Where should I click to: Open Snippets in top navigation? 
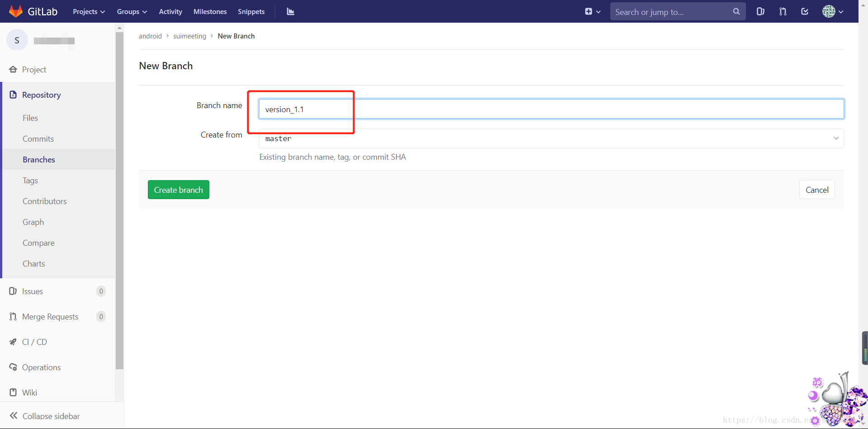(x=251, y=12)
